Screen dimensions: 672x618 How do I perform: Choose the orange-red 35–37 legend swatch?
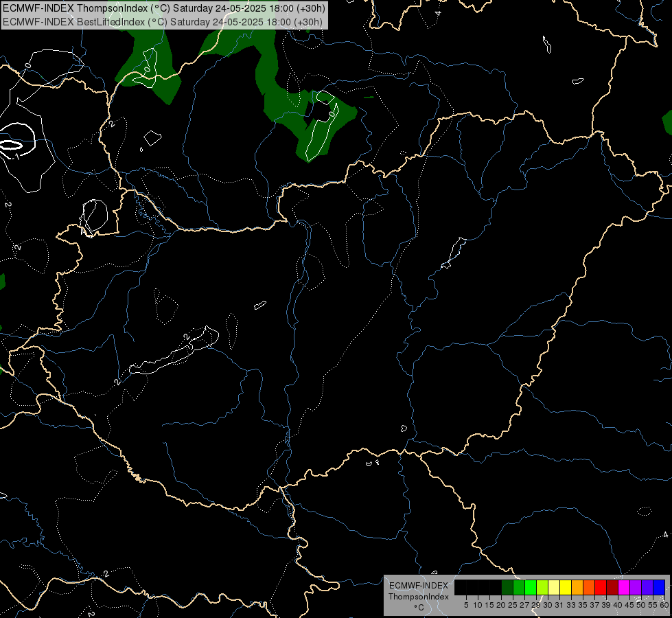(589, 588)
